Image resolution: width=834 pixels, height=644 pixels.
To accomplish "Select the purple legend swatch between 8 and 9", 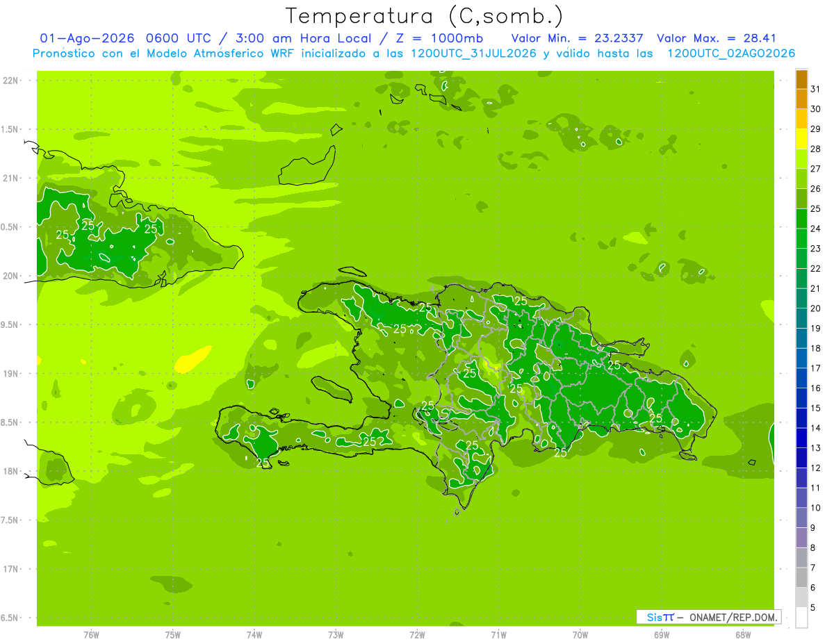I will (801, 538).
